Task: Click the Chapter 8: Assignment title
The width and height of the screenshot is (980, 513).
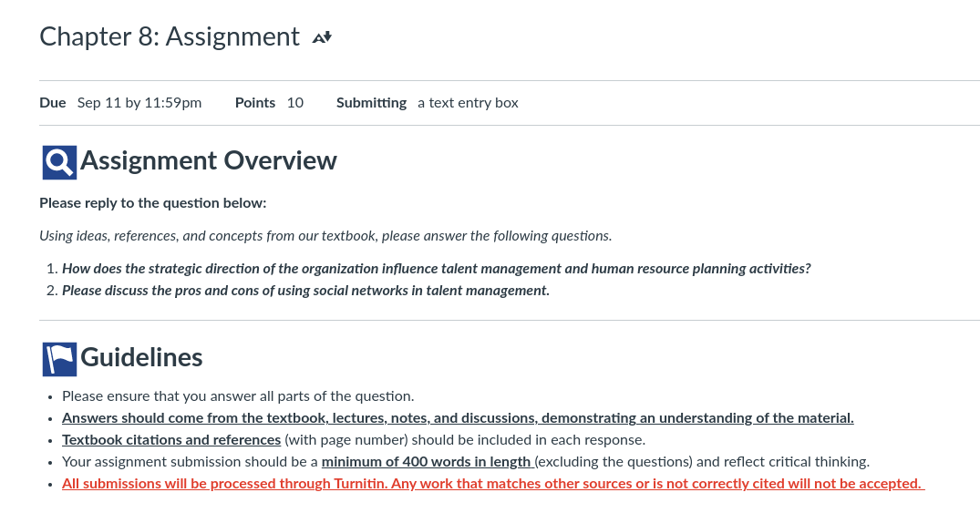Action: click(170, 36)
